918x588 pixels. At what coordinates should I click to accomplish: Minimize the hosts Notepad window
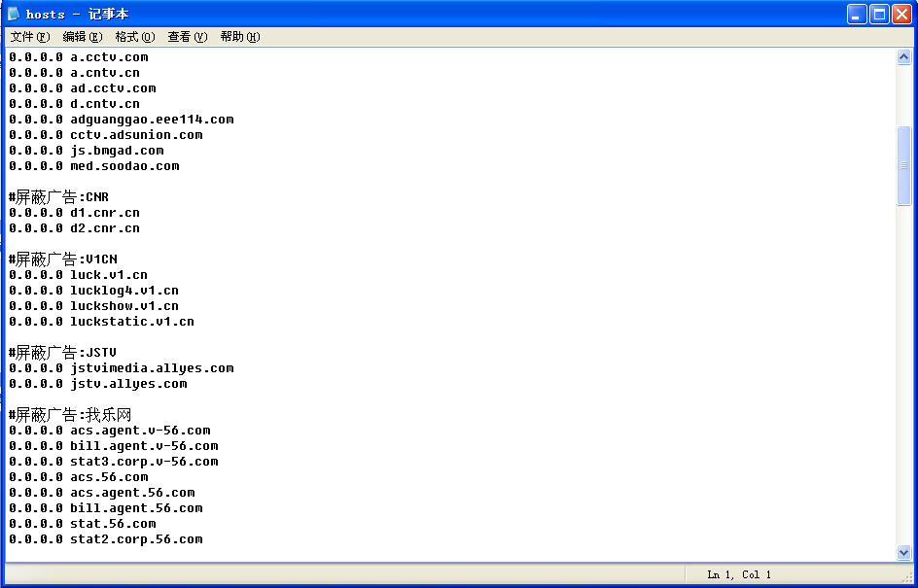pyautogui.click(x=857, y=15)
